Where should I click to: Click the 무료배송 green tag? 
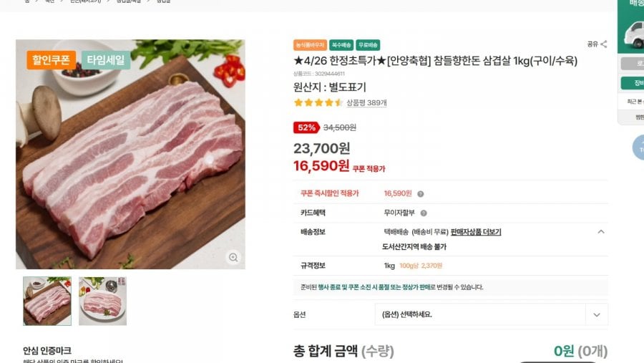pos(368,44)
